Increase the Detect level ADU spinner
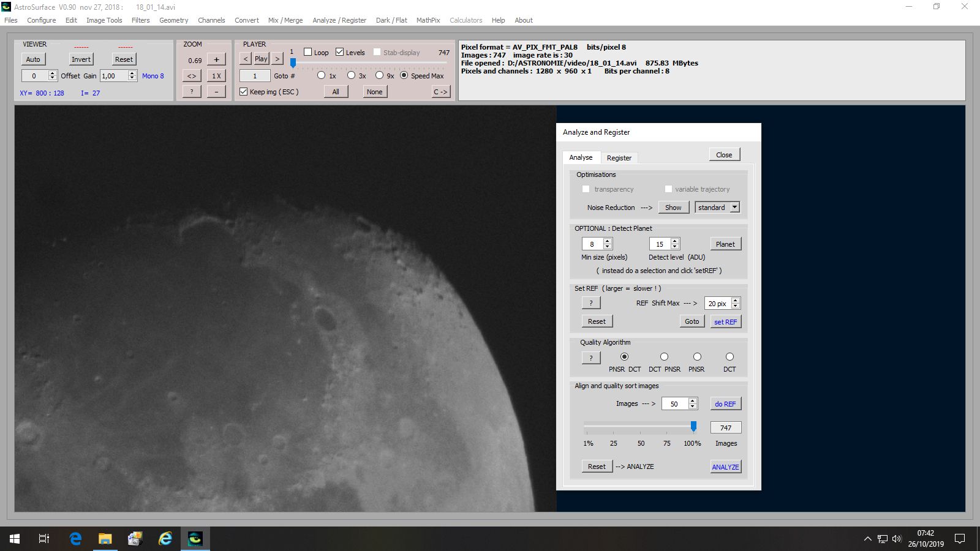Image resolution: width=980 pixels, height=551 pixels. [x=675, y=241]
